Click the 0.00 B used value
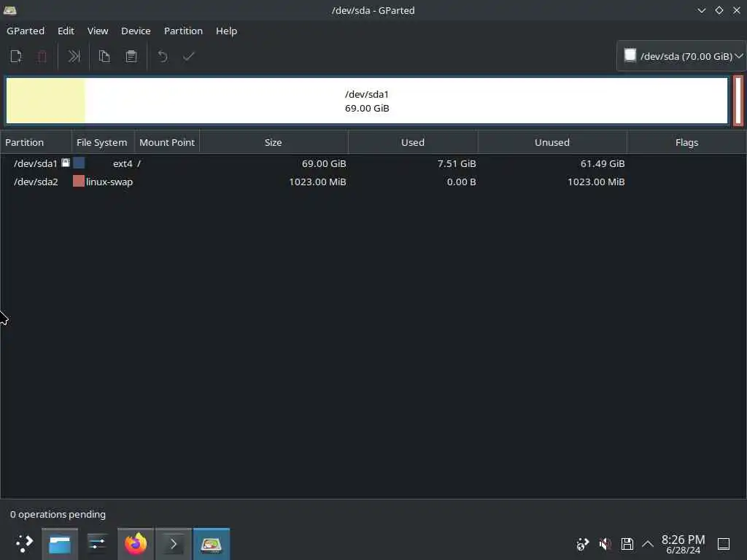The width and height of the screenshot is (747, 560). (x=461, y=182)
